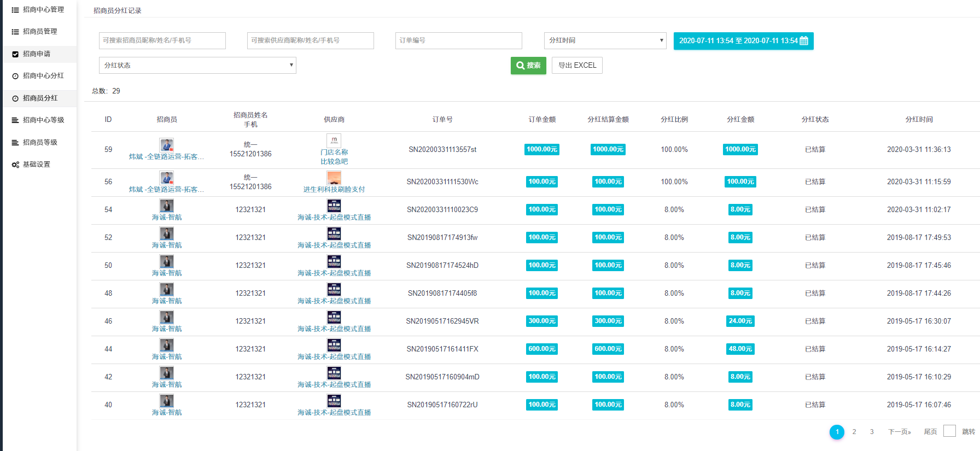Image resolution: width=980 pixels, height=451 pixels.
Task: Focus the 供应商 nickname/name/phone search field
Action: pyautogui.click(x=311, y=40)
